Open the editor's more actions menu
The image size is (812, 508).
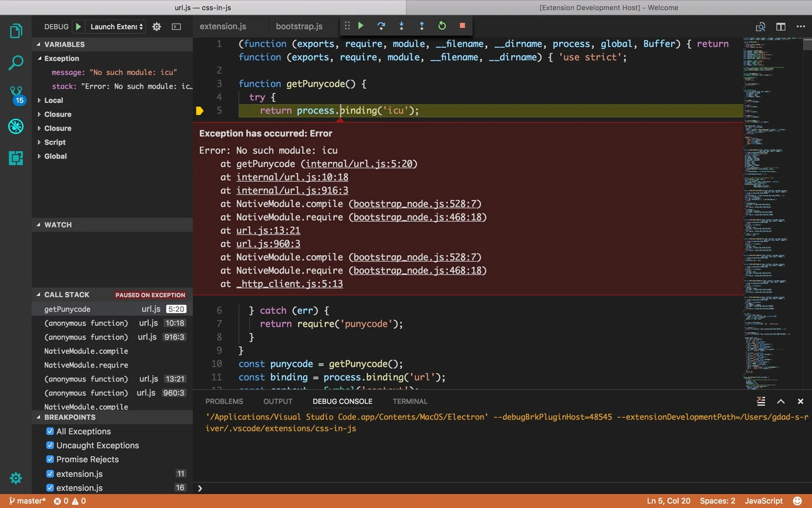pyautogui.click(x=801, y=27)
